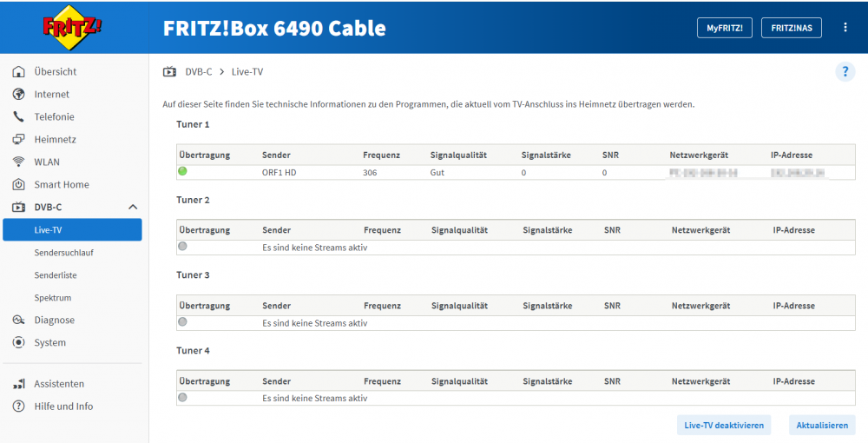Go to Senderliste page

point(56,275)
